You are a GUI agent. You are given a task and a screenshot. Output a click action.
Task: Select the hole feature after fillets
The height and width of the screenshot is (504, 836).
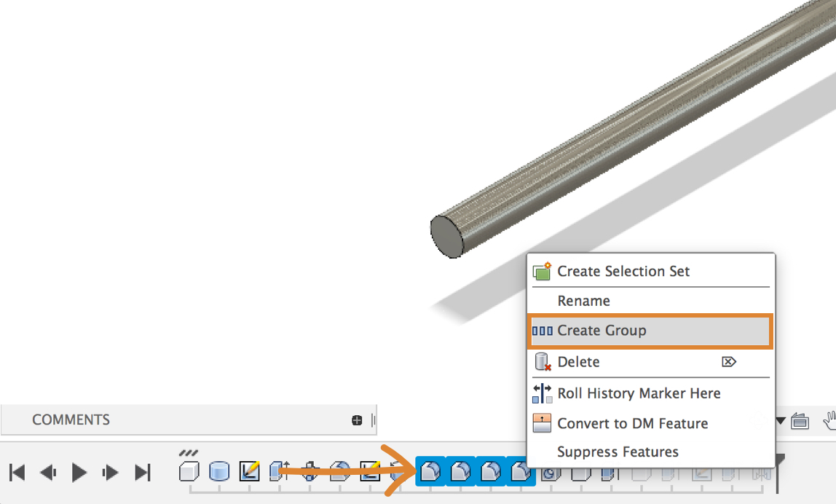pyautogui.click(x=551, y=473)
